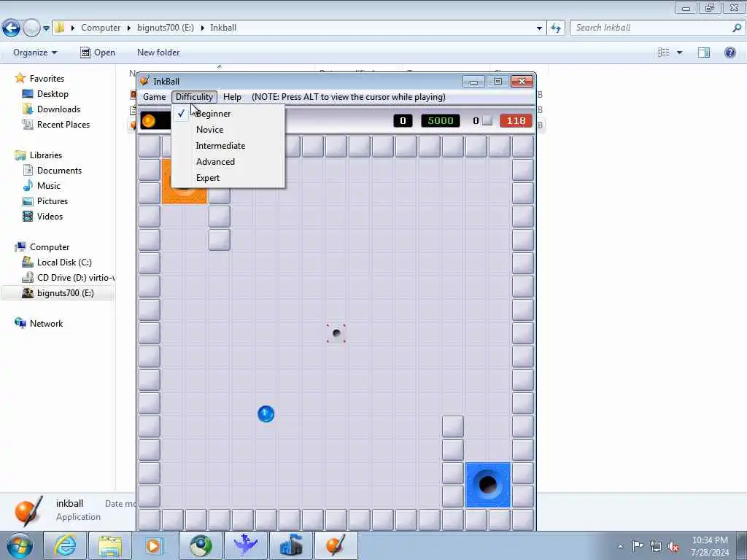Create a New folder in Explorer
Viewport: 747px width, 560px height.
tap(158, 52)
